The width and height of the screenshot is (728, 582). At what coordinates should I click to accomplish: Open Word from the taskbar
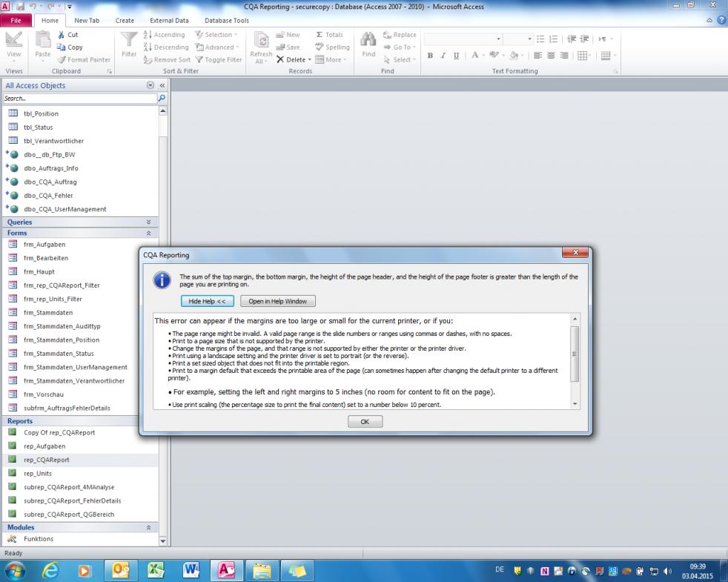click(191, 570)
